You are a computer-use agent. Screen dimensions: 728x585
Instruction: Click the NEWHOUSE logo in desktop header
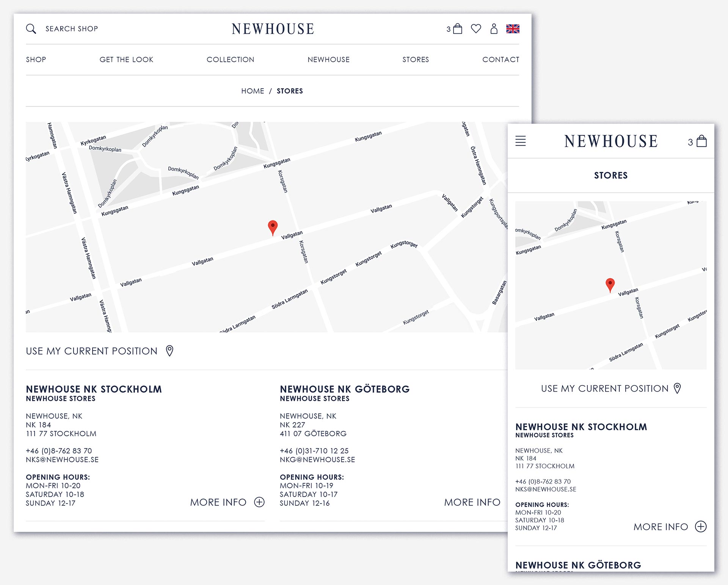pyautogui.click(x=273, y=29)
